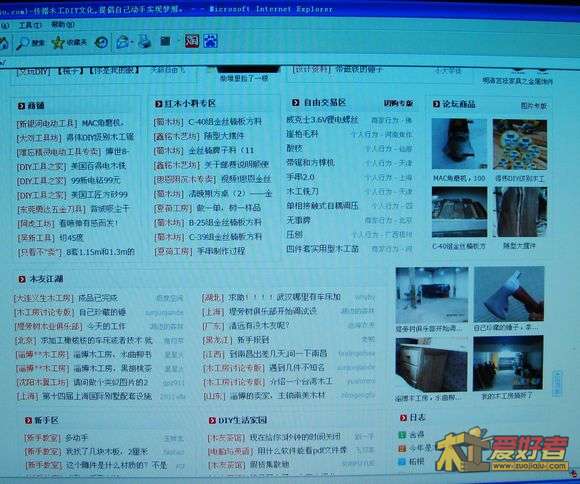Image resolution: width=580 pixels, height=484 pixels.
Task: Open the axe photo thumbnail
Action: (509, 294)
